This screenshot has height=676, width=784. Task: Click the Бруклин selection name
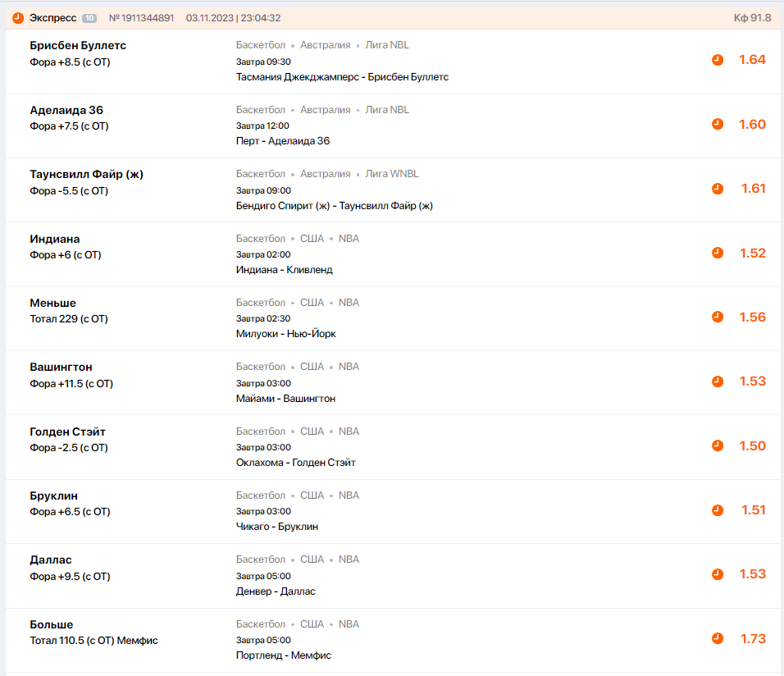53,496
